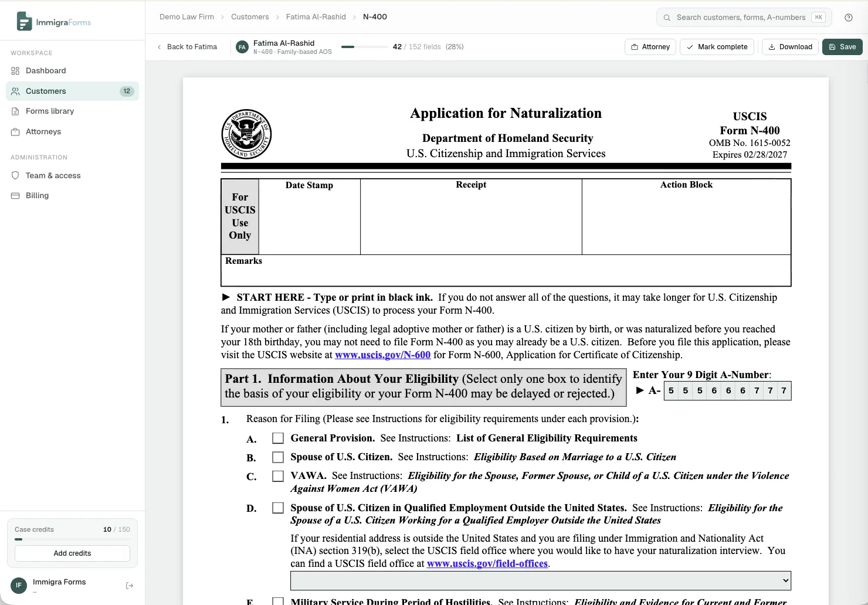Image resolution: width=868 pixels, height=605 pixels.
Task: Check Spouse of U.S. Citizen box B
Action: [278, 457]
